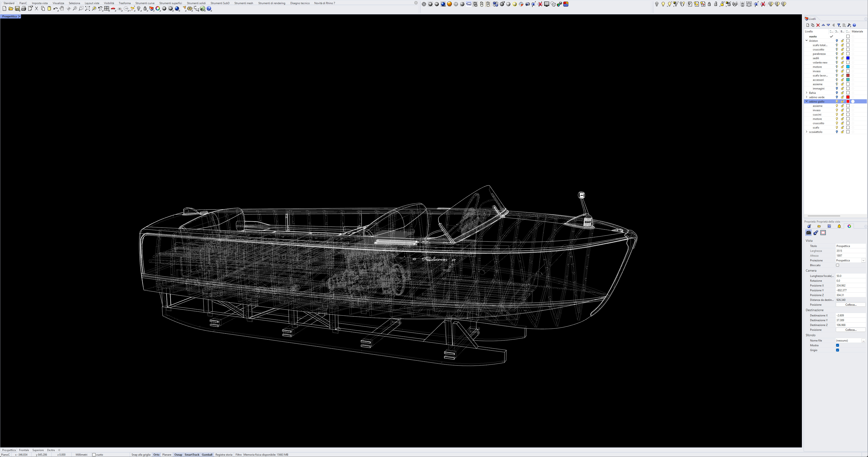Collapse the Ariston layer group
868x457 pixels.
pyautogui.click(x=807, y=41)
